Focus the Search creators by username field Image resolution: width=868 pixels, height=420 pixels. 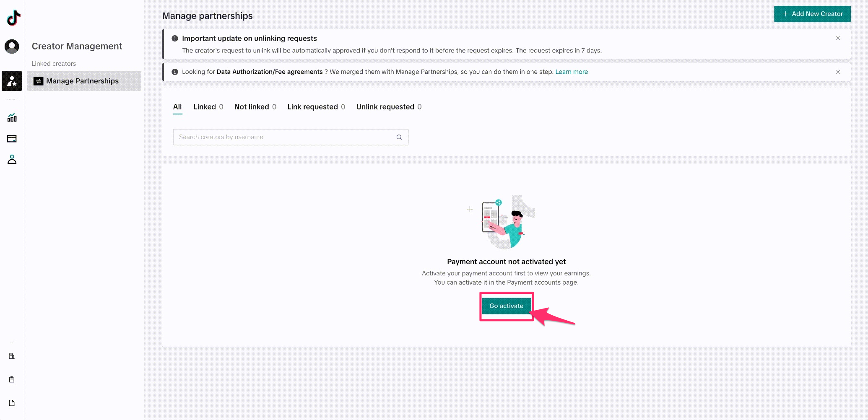click(x=285, y=137)
